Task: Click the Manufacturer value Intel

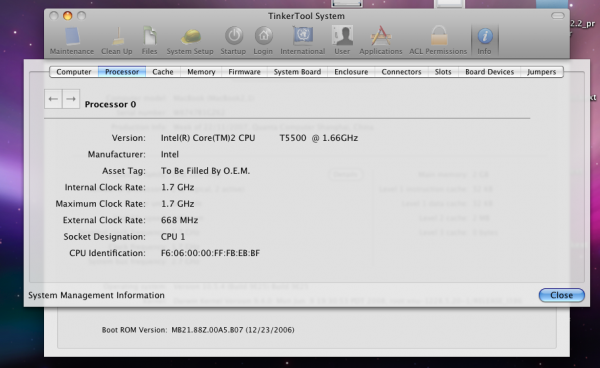Action: [x=170, y=155]
